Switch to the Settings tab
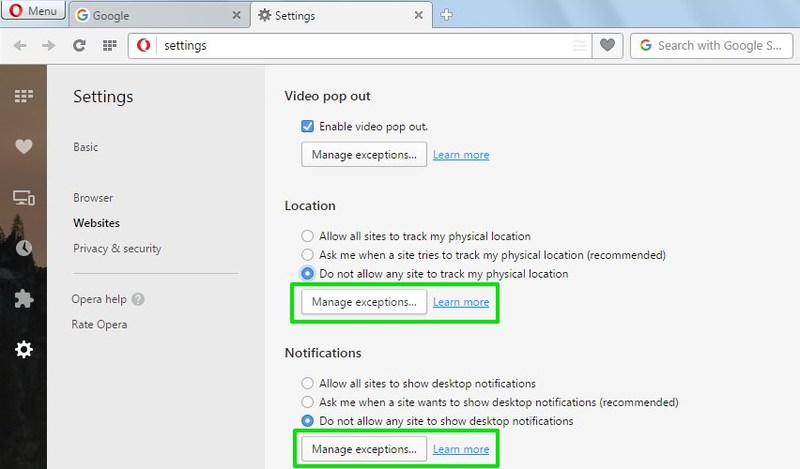The height and width of the screenshot is (469, 800). 341,15
